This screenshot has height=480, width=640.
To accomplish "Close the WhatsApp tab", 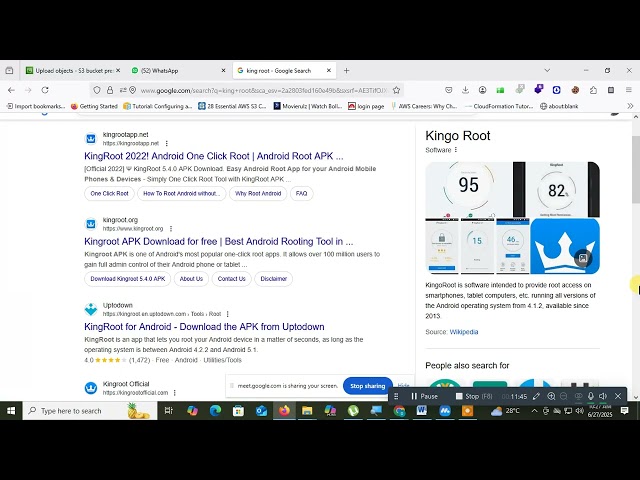I will pyautogui.click(x=223, y=71).
